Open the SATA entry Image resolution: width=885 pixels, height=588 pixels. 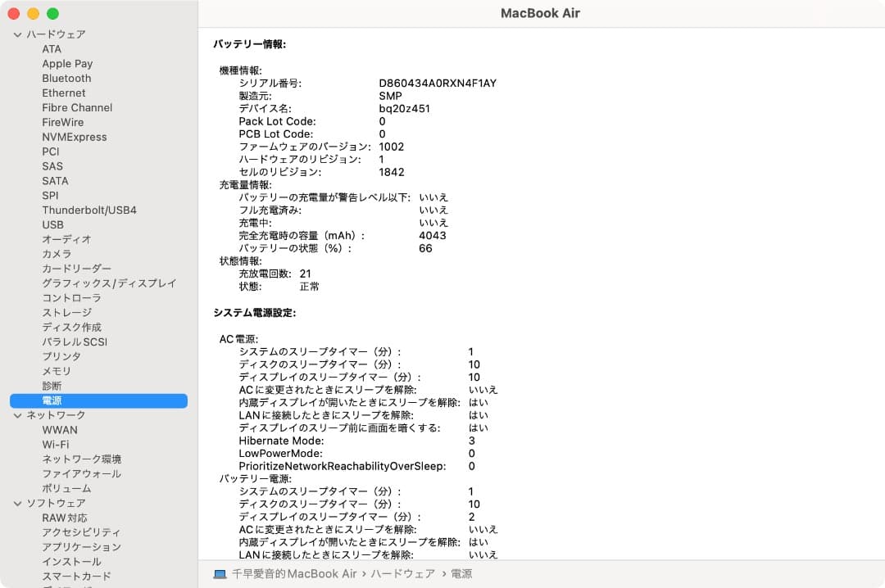[x=55, y=181]
